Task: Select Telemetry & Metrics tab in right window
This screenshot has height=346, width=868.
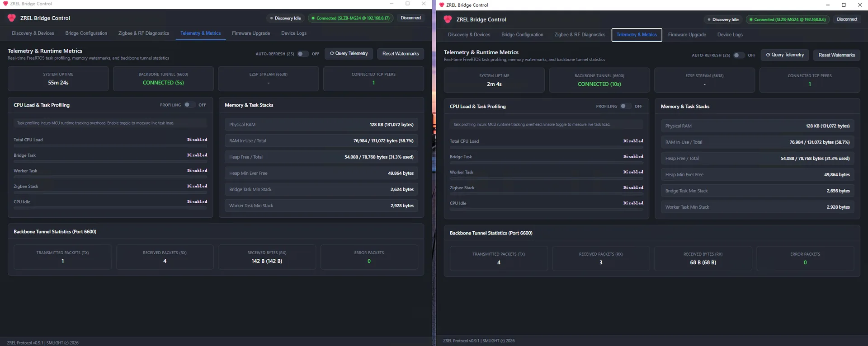Action: pyautogui.click(x=637, y=35)
